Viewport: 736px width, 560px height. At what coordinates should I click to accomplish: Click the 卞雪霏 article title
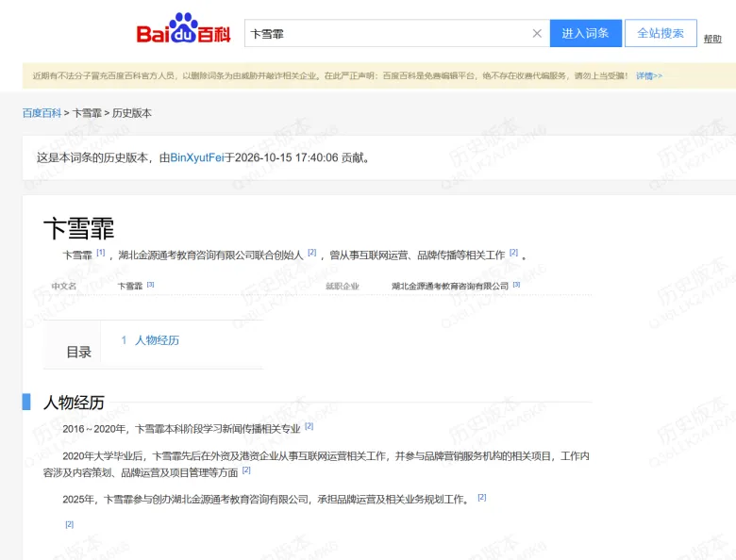79,228
